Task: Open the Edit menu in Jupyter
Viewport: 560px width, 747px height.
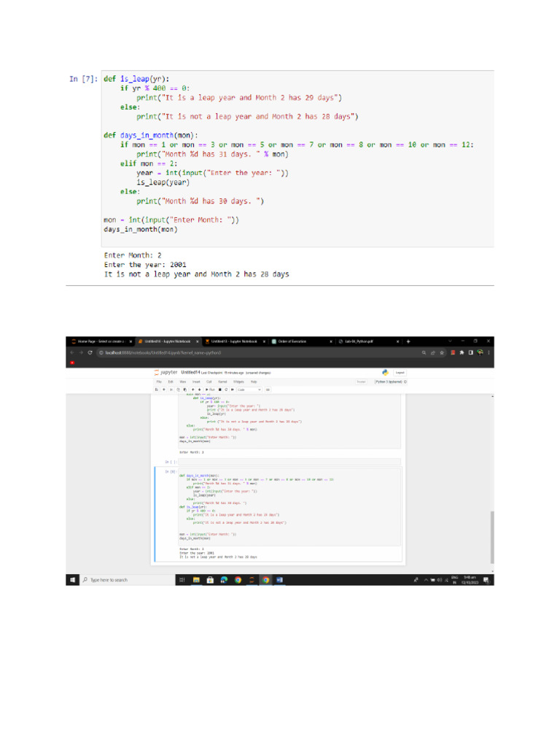Action: [171, 382]
